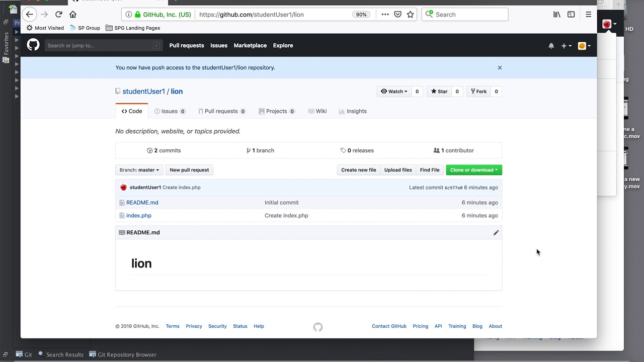Open Issues in the top navigation
The width and height of the screenshot is (644, 362).
[219, 45]
